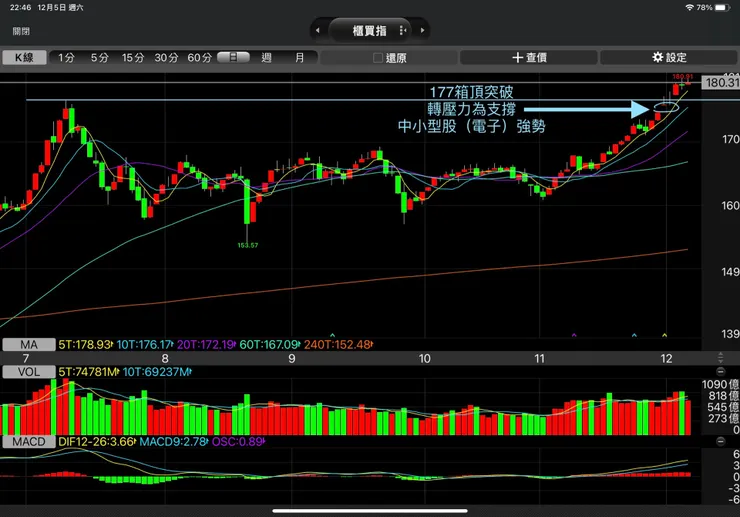The image size is (740, 517).
Task: Click the 180.91 high price label
Action: 683,76
